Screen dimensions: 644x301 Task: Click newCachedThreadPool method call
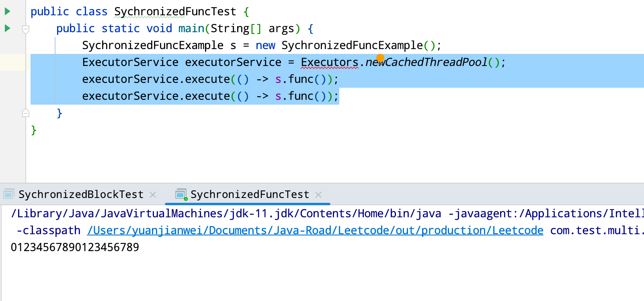426,62
